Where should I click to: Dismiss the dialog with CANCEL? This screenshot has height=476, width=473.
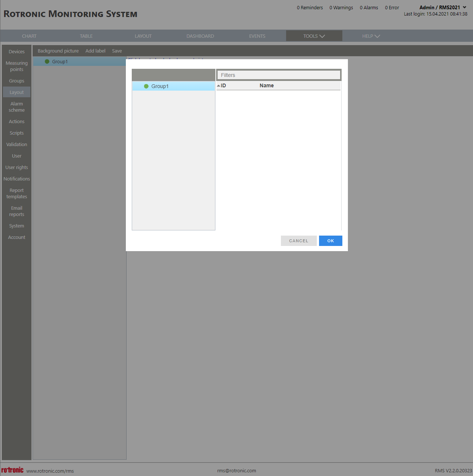(299, 241)
